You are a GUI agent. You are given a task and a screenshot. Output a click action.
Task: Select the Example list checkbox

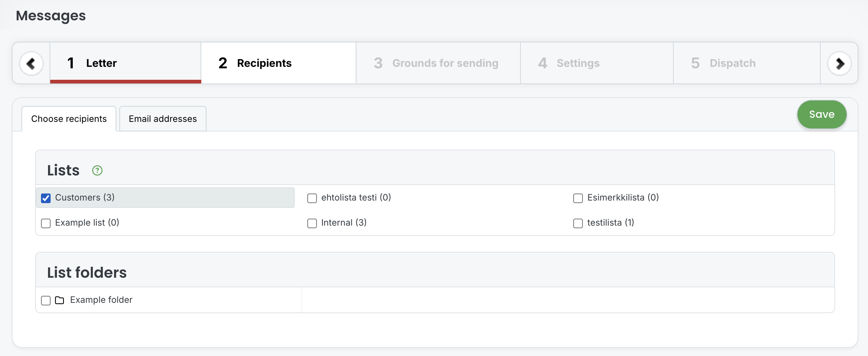(46, 223)
